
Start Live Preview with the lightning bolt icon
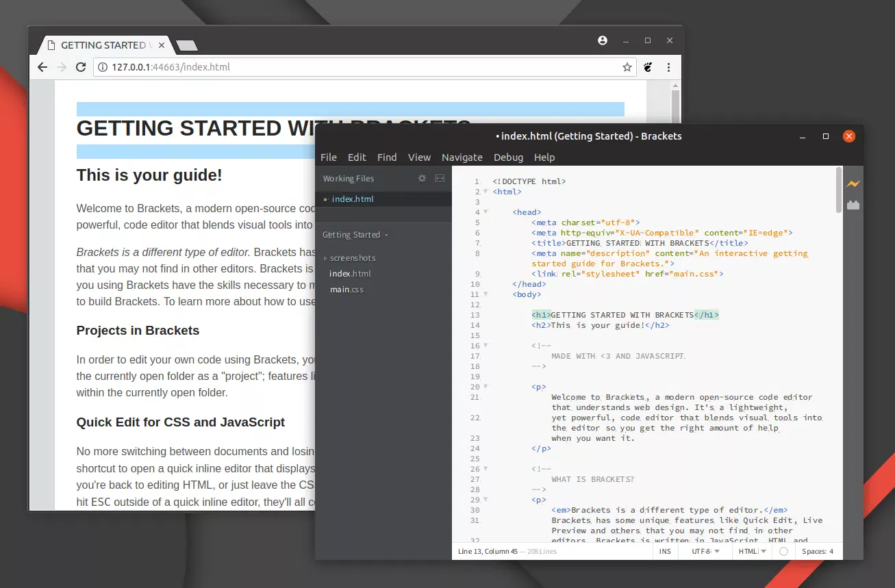click(853, 183)
